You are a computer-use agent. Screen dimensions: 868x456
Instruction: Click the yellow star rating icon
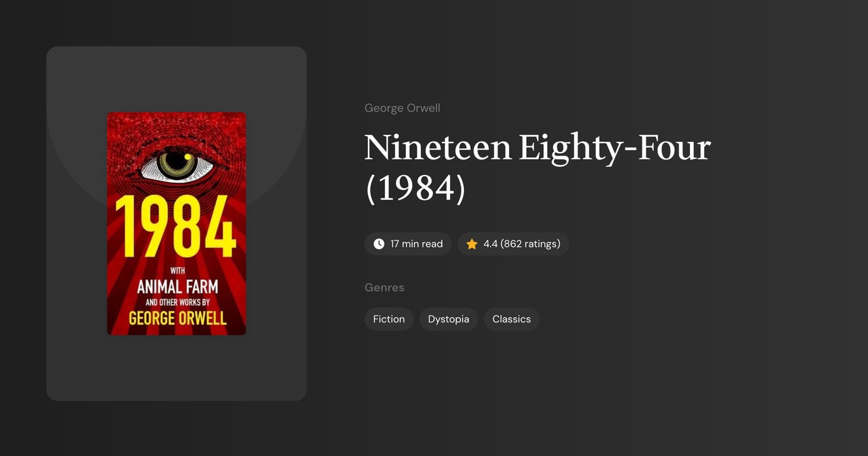coord(471,244)
